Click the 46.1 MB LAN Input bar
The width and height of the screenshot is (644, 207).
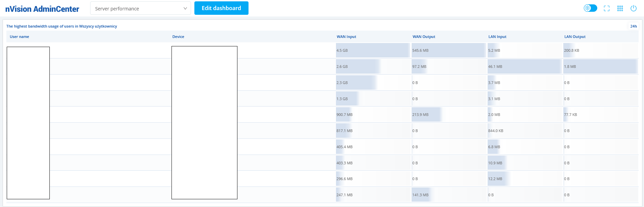(524, 67)
